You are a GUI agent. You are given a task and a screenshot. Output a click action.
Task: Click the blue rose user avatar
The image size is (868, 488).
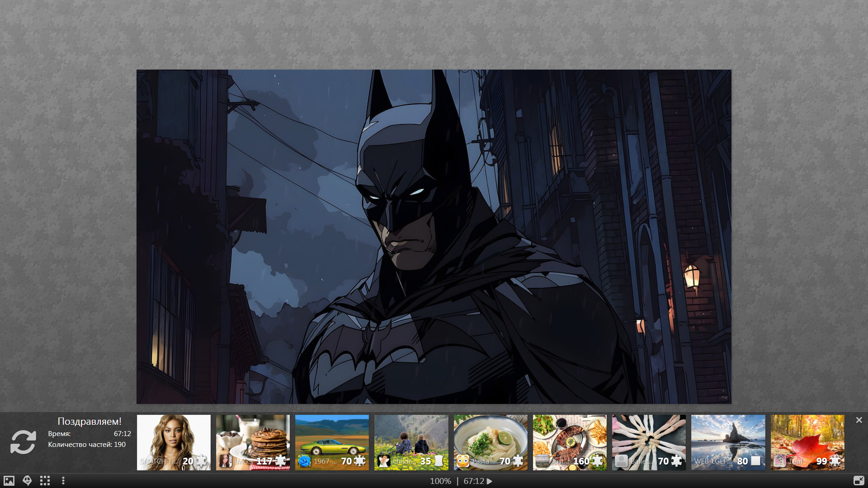coord(305,461)
